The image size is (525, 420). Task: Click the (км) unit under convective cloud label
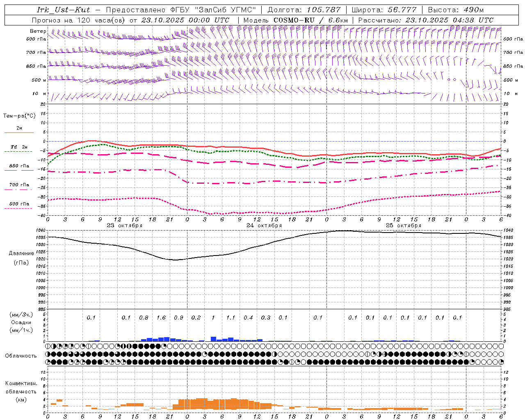[21, 399]
